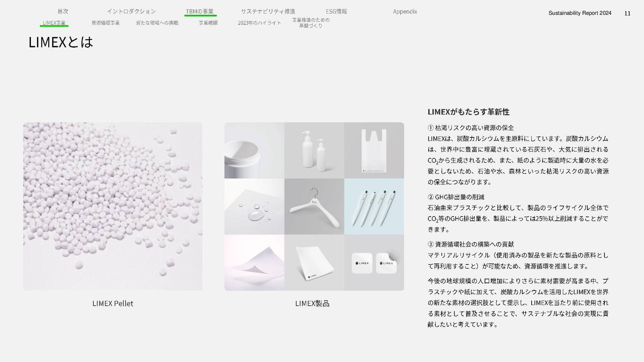Open the 事業概観 sub-navigation link
644x362 pixels.
pyautogui.click(x=208, y=23)
